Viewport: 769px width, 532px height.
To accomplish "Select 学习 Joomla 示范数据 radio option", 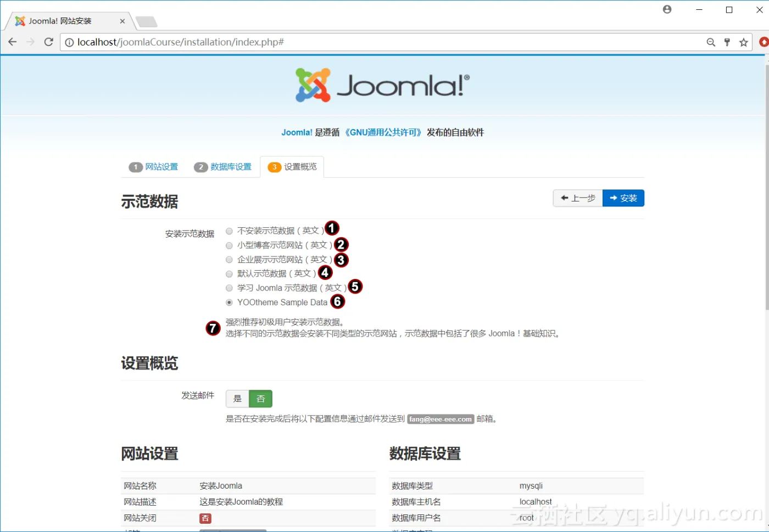I will [229, 288].
